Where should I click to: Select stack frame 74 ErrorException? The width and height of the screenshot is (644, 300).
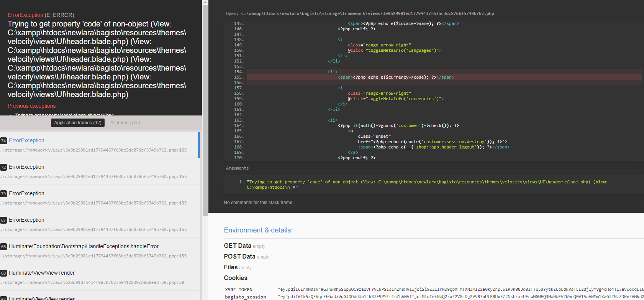click(x=100, y=145)
